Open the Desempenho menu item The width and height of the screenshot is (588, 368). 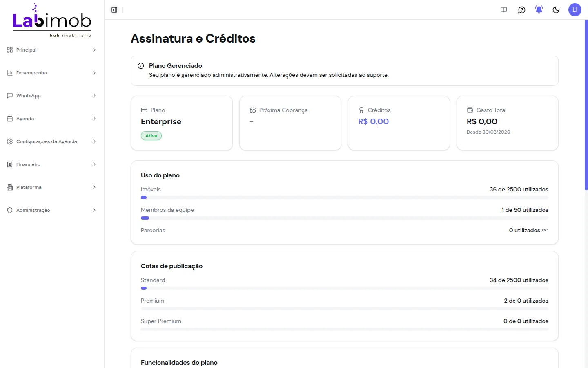coord(52,73)
